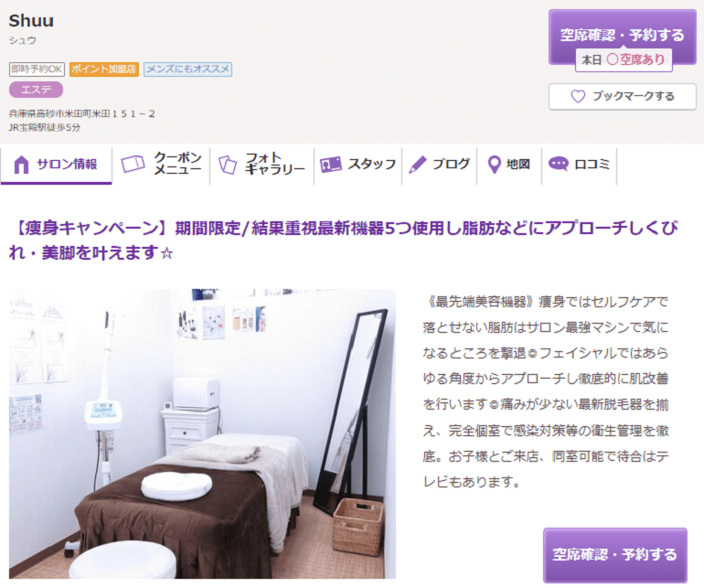Click the salon treatment room photo

(202, 433)
